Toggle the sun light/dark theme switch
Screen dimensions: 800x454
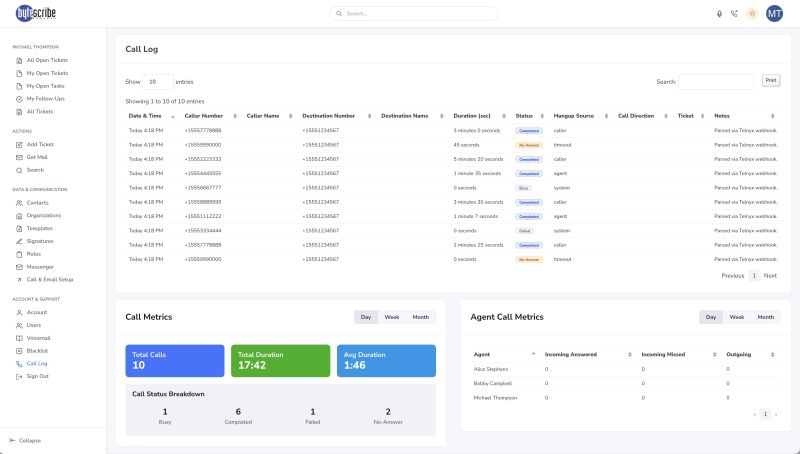(x=752, y=13)
